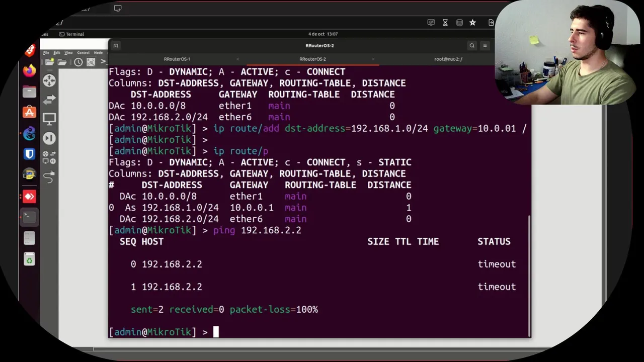
Task: Click the Terminal app label in top bar
Action: click(x=71, y=34)
